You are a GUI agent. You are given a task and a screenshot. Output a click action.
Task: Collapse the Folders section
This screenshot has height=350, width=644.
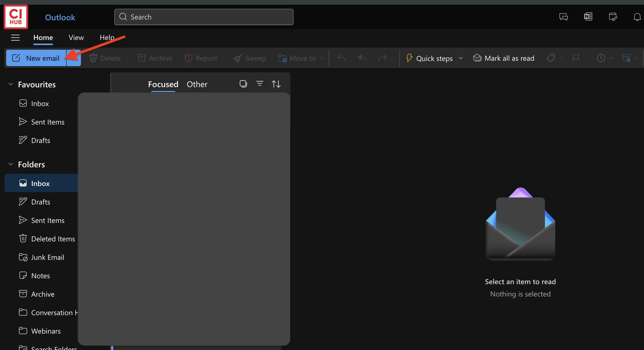pyautogui.click(x=11, y=164)
